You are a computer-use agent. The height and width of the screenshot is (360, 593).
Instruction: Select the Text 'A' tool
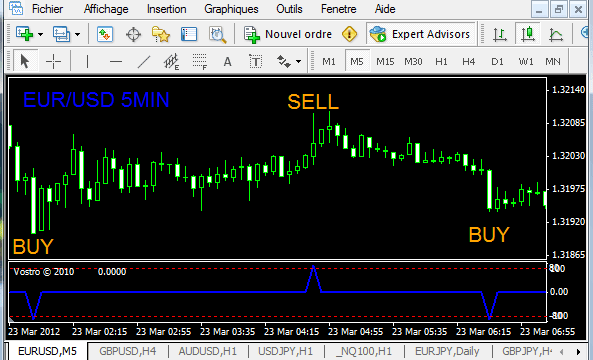(227, 61)
